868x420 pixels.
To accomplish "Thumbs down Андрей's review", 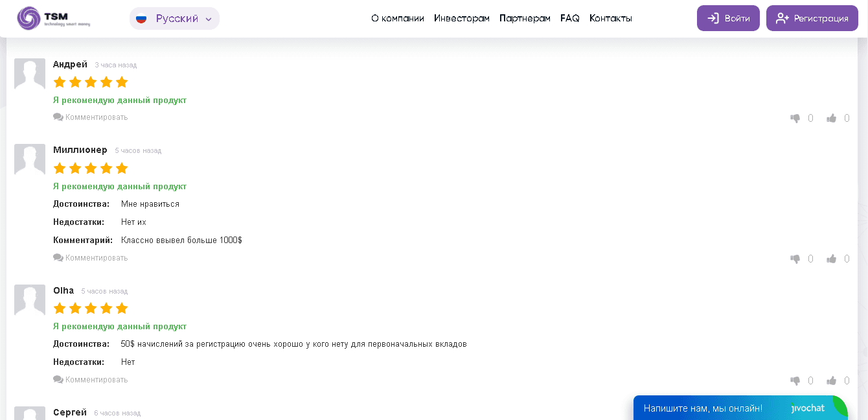I will click(795, 118).
